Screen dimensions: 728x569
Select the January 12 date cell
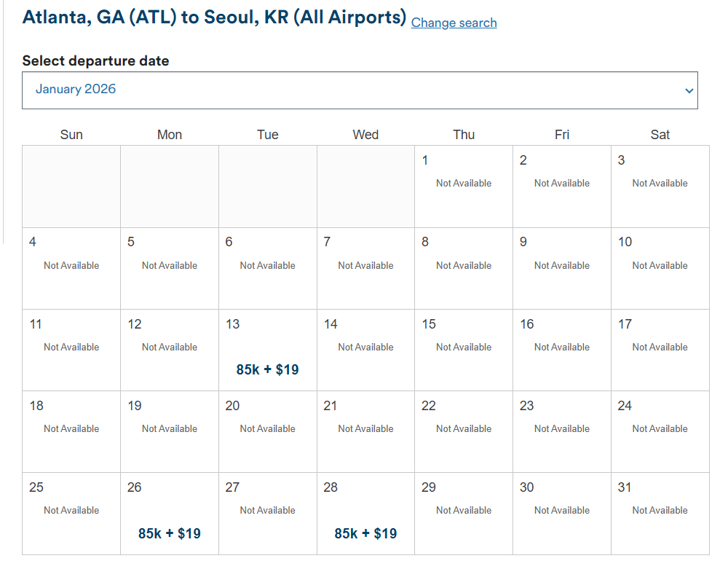click(x=170, y=350)
